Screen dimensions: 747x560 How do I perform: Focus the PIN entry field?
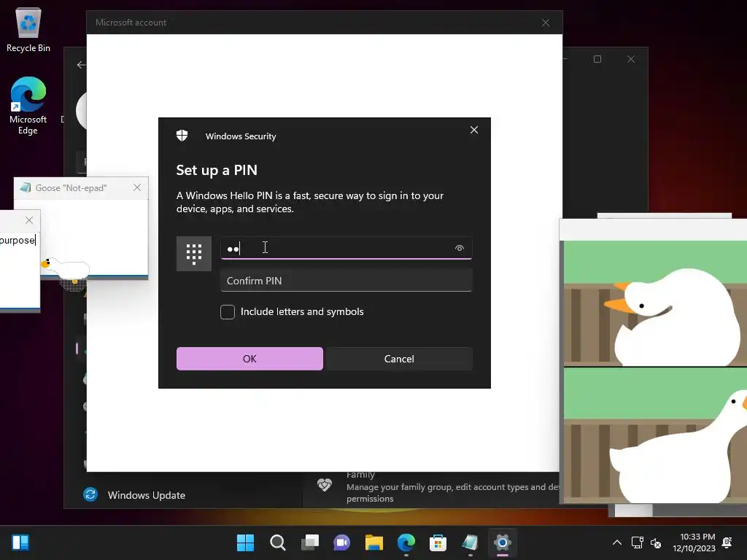click(347, 248)
